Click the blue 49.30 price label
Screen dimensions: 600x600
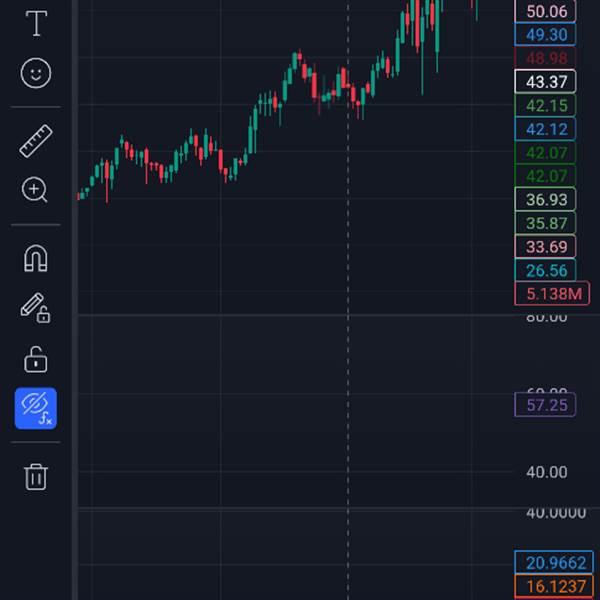tap(545, 34)
